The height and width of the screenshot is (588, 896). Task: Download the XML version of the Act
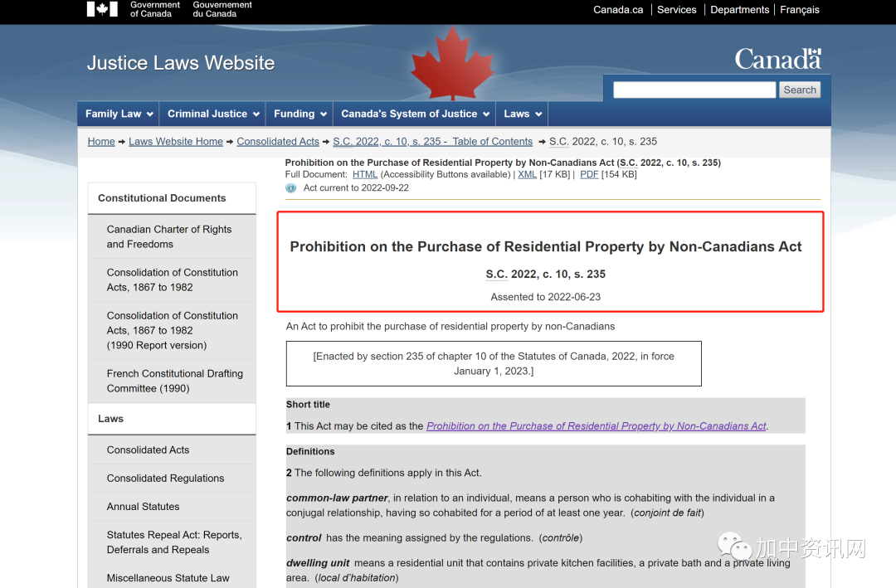527,174
